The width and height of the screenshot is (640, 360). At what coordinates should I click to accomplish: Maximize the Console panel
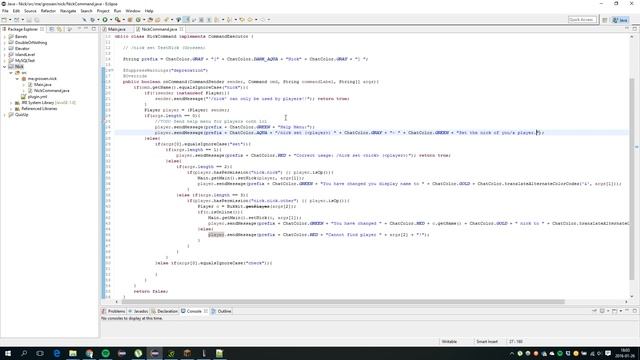coord(635,311)
